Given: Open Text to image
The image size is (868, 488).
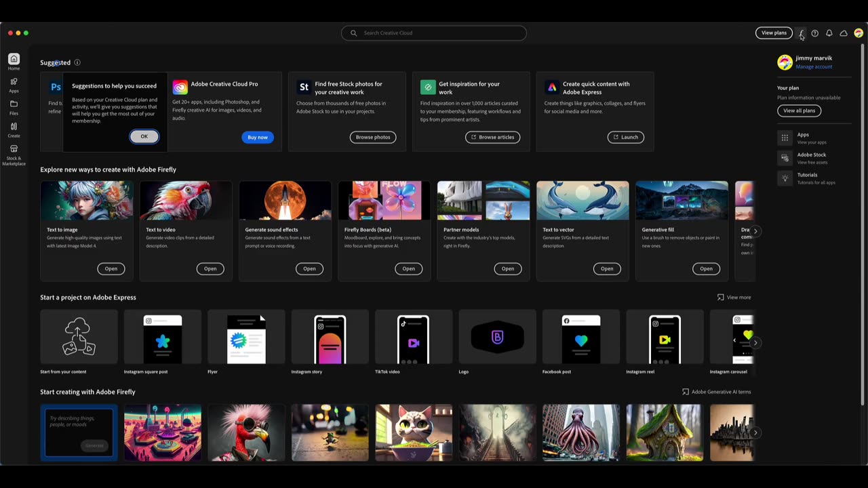Looking at the screenshot, I should [x=111, y=268].
